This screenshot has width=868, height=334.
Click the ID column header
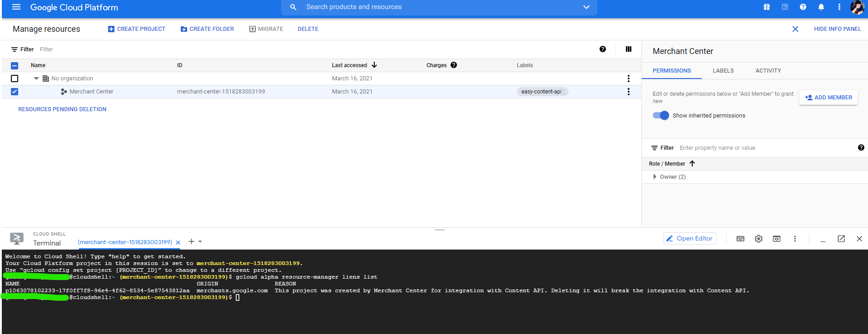(x=180, y=65)
